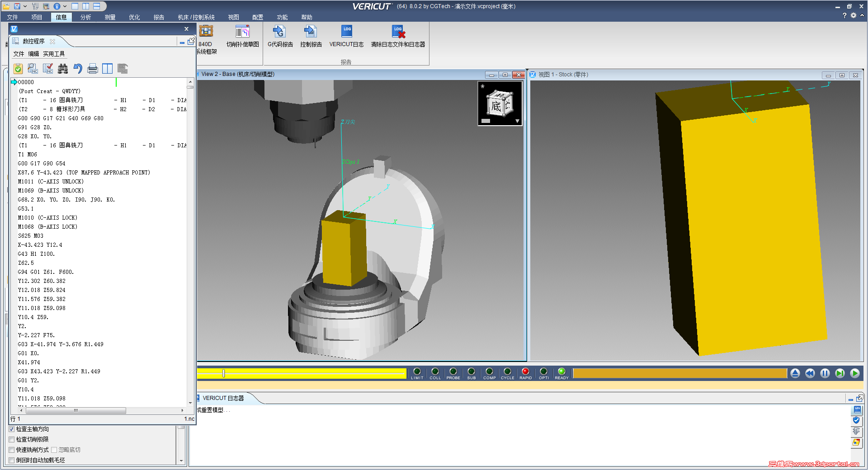The image size is (868, 470).
Task: Open the 项目 ribbon tab
Action: pyautogui.click(x=37, y=17)
